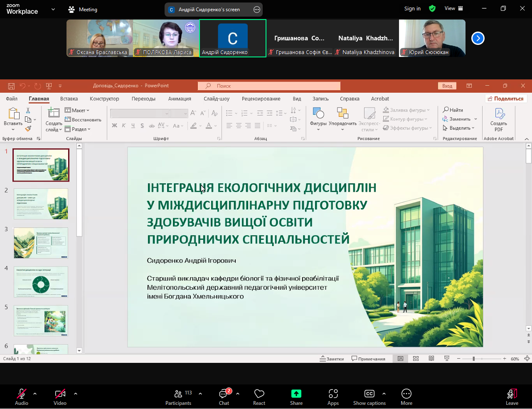
Task: Expand the Layout (Макет) dropdown
Action: 77,111
